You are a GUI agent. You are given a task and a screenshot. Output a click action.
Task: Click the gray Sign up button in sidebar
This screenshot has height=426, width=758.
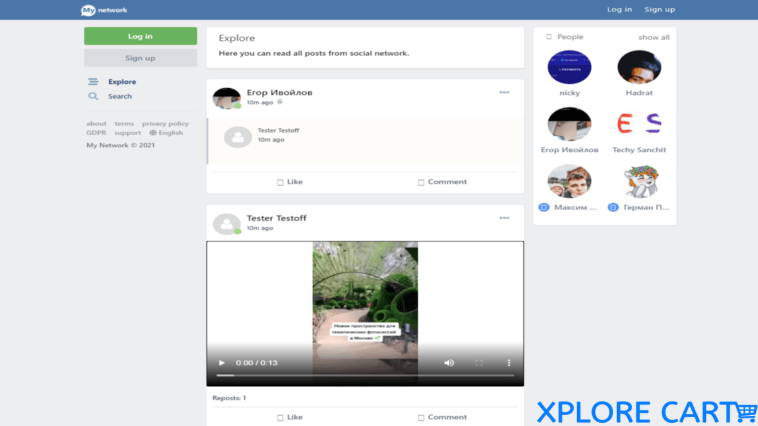tap(140, 58)
